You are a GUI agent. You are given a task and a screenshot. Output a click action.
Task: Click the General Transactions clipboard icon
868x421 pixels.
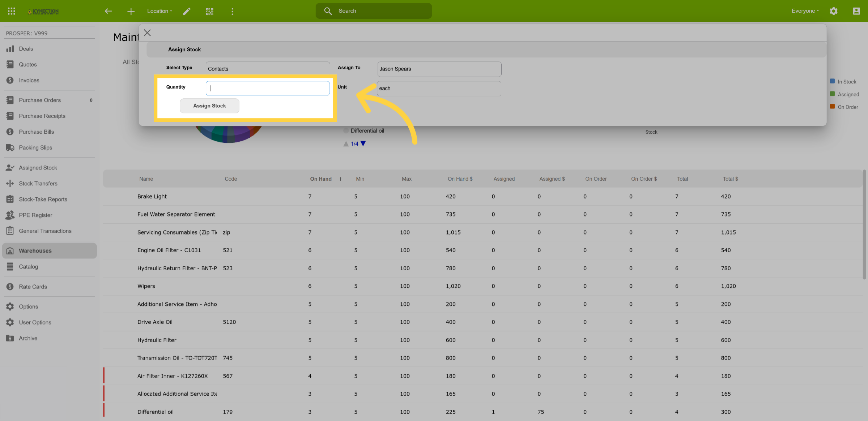coord(10,231)
